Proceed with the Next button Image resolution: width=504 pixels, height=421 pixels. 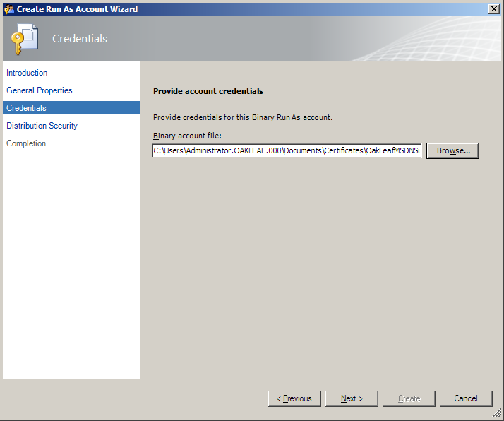[352, 398]
